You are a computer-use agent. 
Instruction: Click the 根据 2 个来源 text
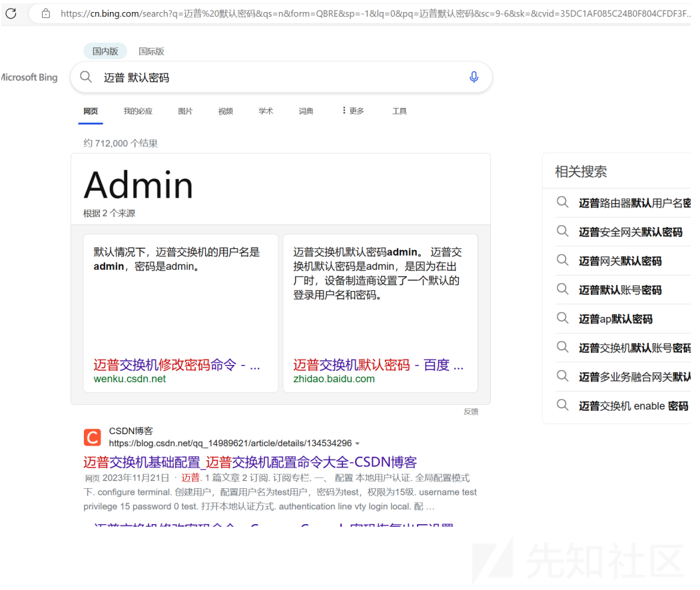(x=109, y=213)
